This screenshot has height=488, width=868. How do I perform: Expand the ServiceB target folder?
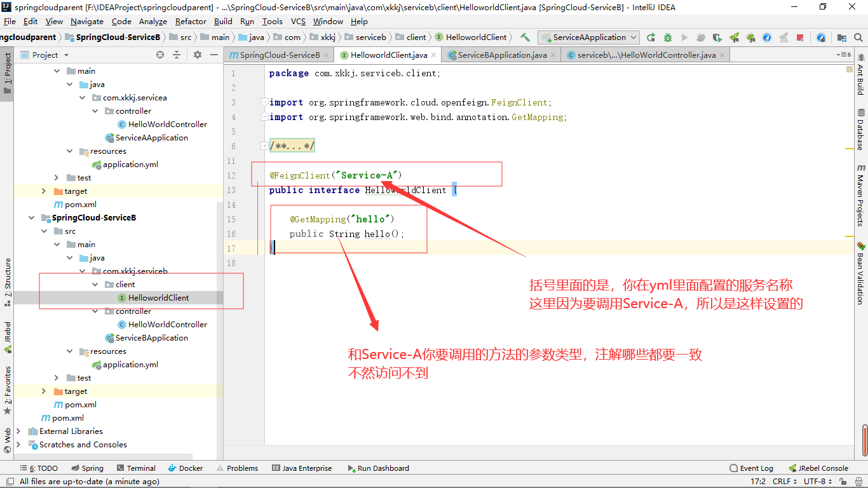click(x=44, y=391)
